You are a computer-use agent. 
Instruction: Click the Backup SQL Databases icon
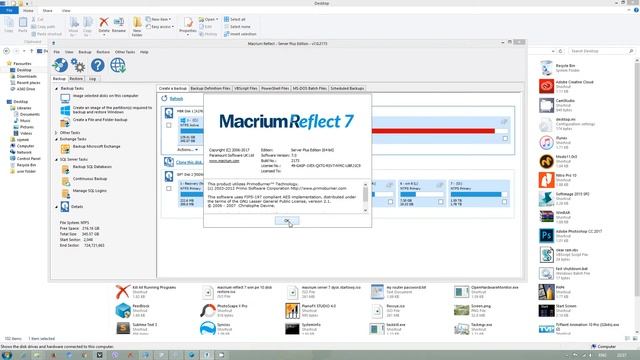(x=65, y=169)
